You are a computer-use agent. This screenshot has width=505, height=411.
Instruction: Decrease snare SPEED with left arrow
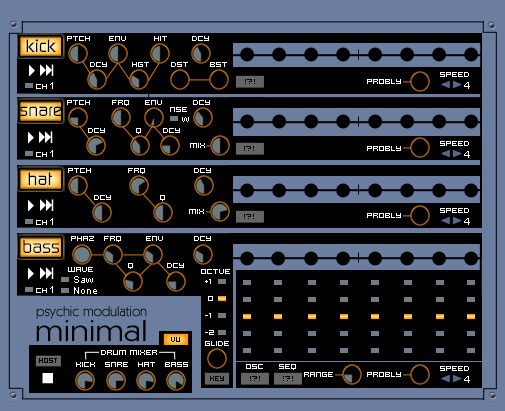tap(446, 154)
